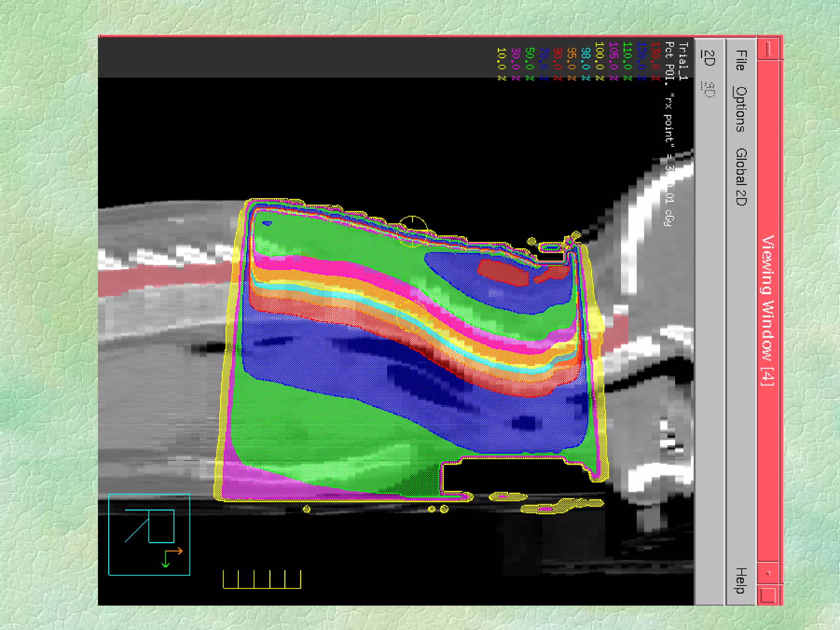Open the window menu button in title bar
Image resolution: width=840 pixels, height=630 pixels.
(768, 50)
